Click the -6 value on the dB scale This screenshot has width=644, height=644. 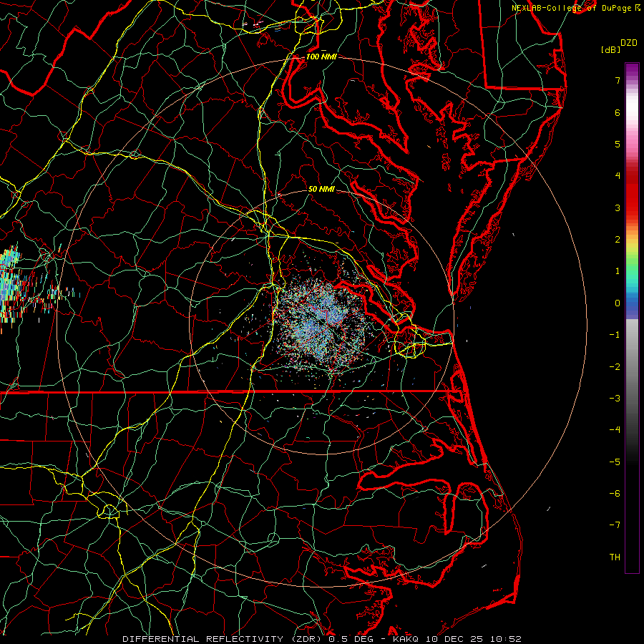(615, 494)
